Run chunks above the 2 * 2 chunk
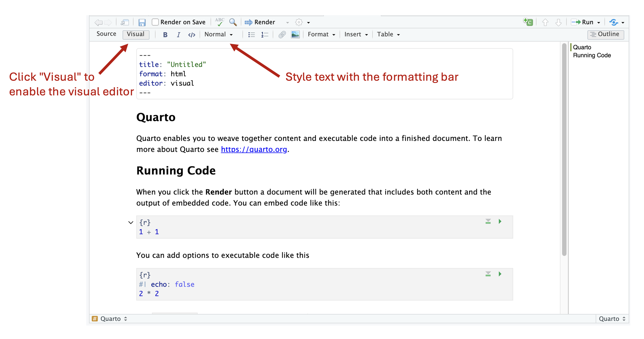This screenshot has width=644, height=339. point(488,274)
